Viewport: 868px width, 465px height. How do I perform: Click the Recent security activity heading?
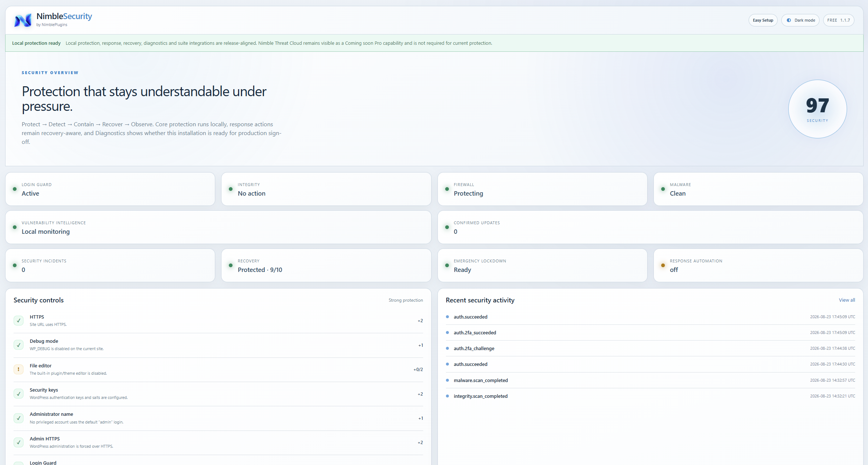click(x=480, y=300)
